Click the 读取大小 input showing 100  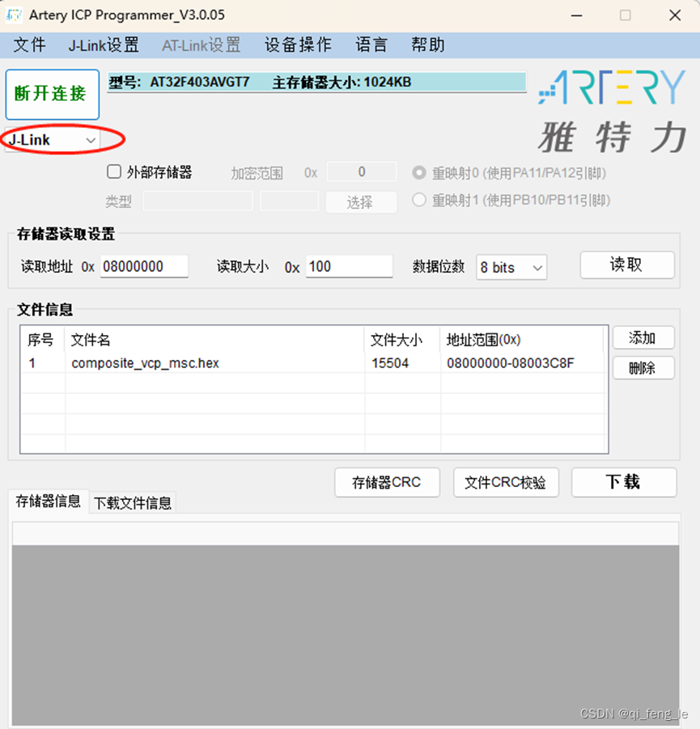349,266
